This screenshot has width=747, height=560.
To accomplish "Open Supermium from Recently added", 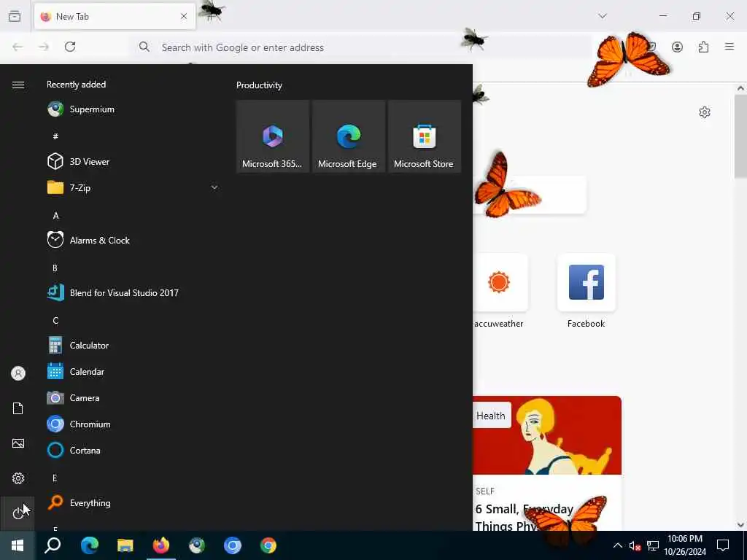I will coord(133,109).
